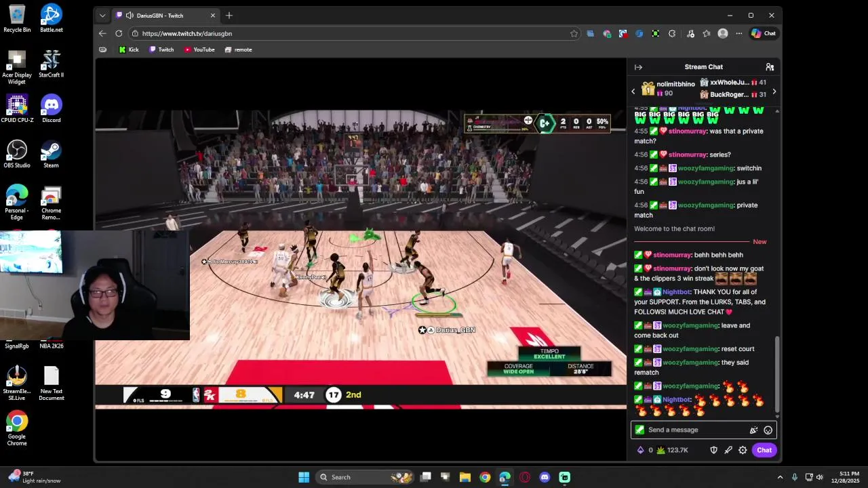Open OBS Studio desktop shortcut
This screenshot has height=488, width=868.
pos(17,154)
